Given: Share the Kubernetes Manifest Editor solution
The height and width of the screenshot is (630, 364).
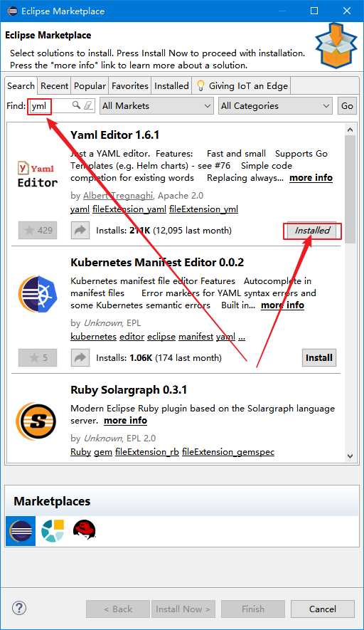Looking at the screenshot, I should coord(80,357).
